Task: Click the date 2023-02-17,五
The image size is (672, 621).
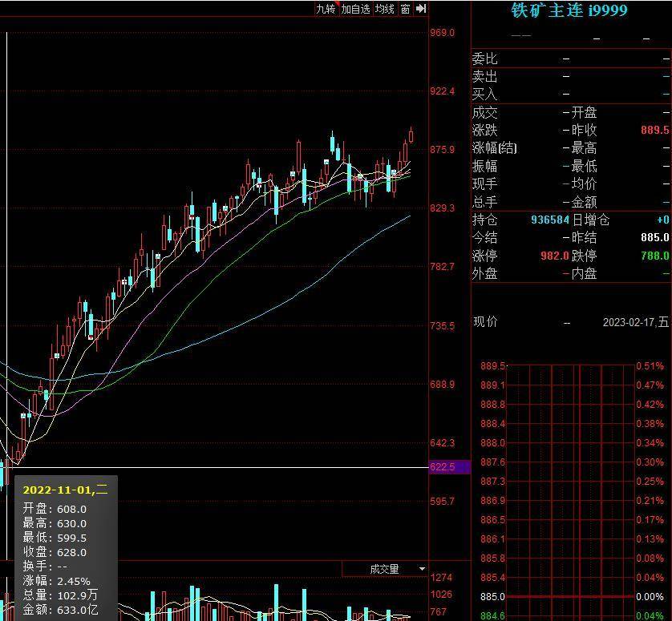Action: (x=636, y=322)
